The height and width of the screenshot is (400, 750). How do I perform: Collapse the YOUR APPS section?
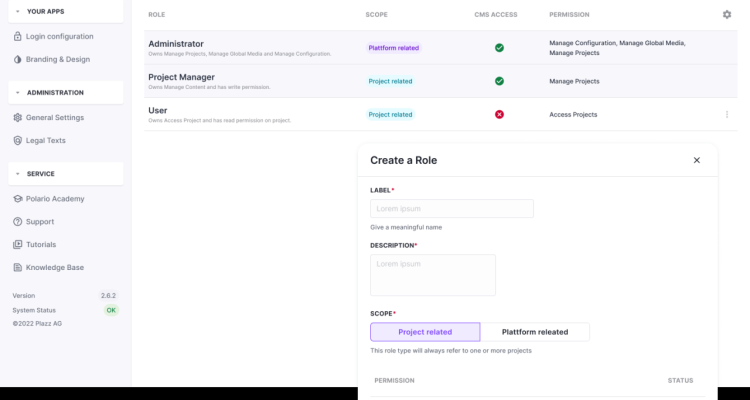17,11
